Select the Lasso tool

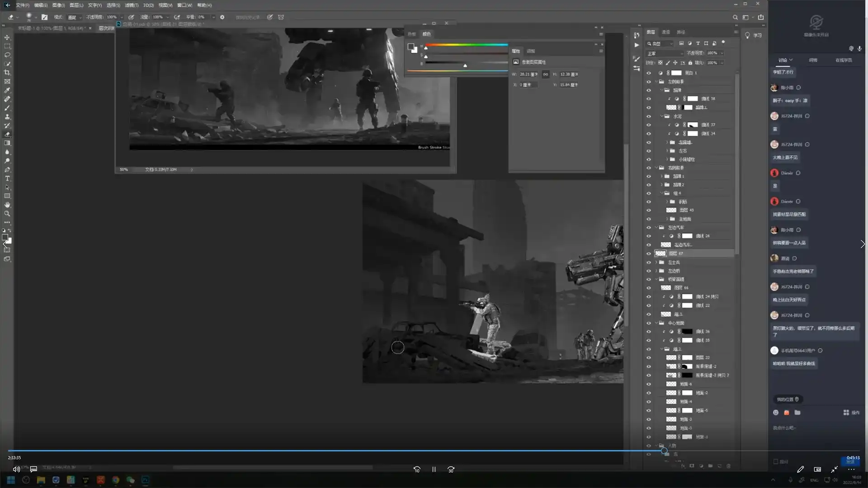(x=7, y=55)
